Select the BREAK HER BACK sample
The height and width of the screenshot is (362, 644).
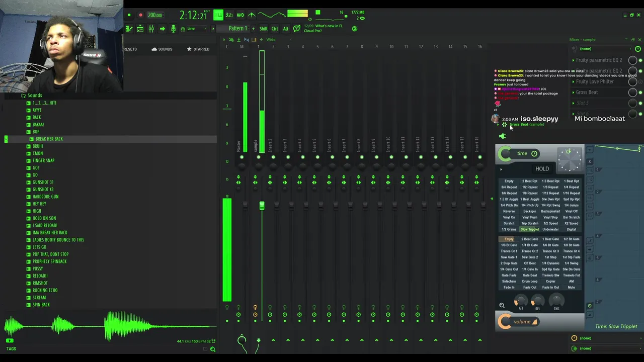click(x=49, y=139)
